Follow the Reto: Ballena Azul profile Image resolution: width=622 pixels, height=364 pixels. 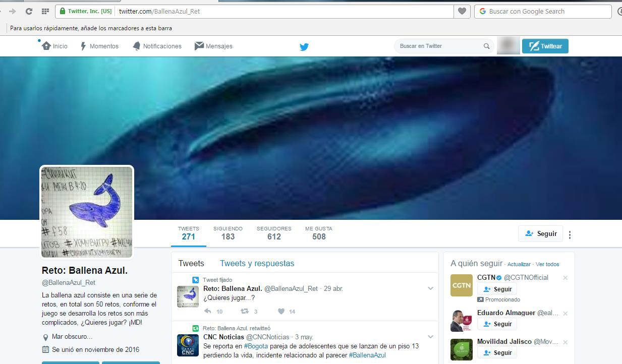tap(540, 233)
